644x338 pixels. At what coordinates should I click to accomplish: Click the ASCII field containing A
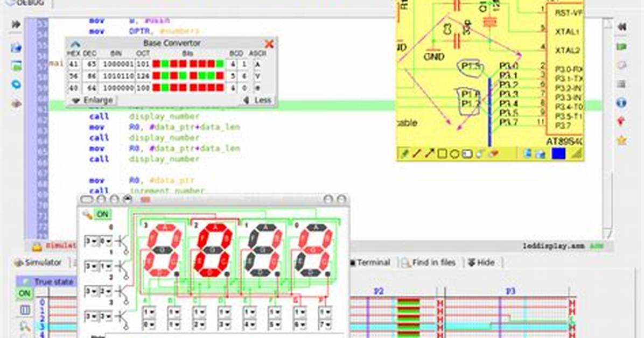point(257,65)
